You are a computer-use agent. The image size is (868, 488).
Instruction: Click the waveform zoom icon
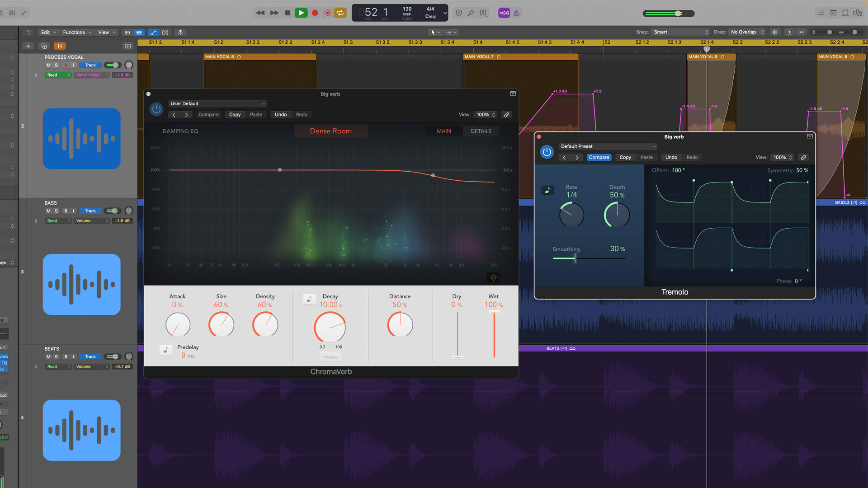click(775, 32)
